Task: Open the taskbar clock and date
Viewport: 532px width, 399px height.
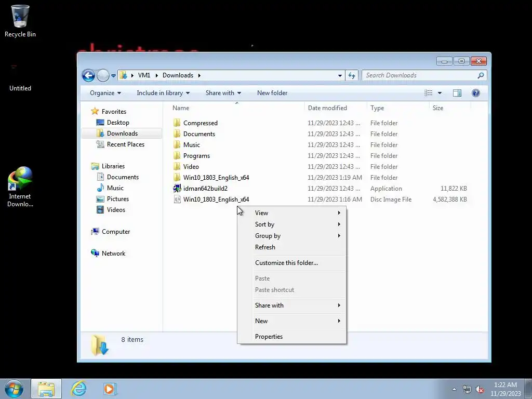Action: click(x=505, y=389)
